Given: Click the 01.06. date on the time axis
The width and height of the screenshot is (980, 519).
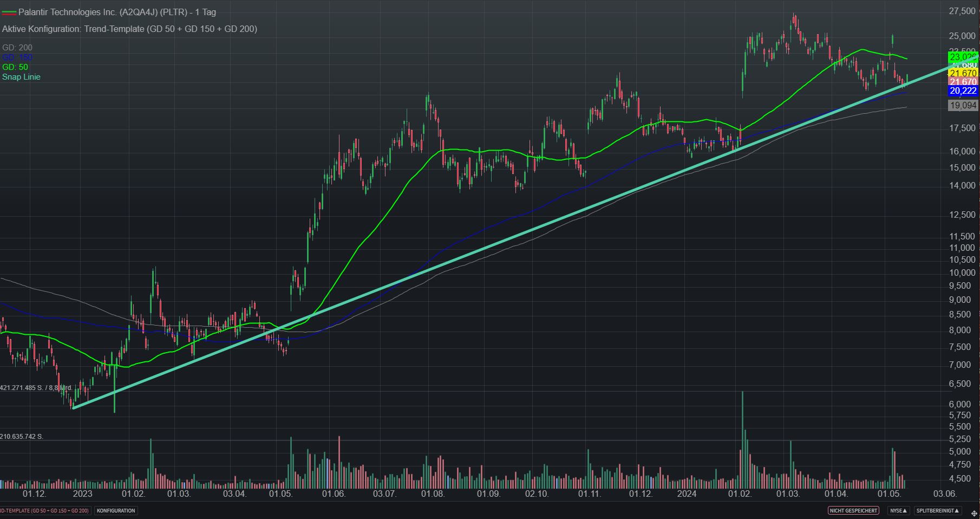Looking at the screenshot, I should click(x=334, y=494).
